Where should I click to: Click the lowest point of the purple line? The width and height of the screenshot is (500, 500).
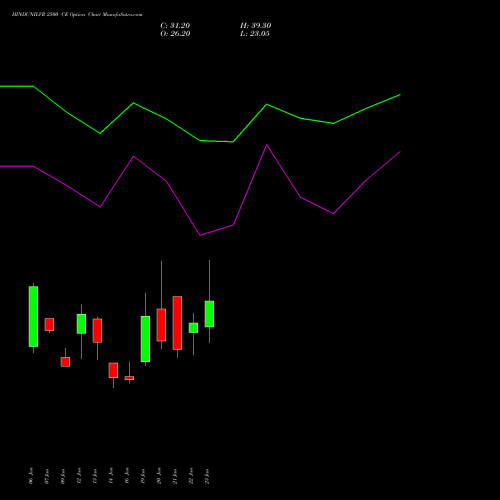[x=200, y=235]
